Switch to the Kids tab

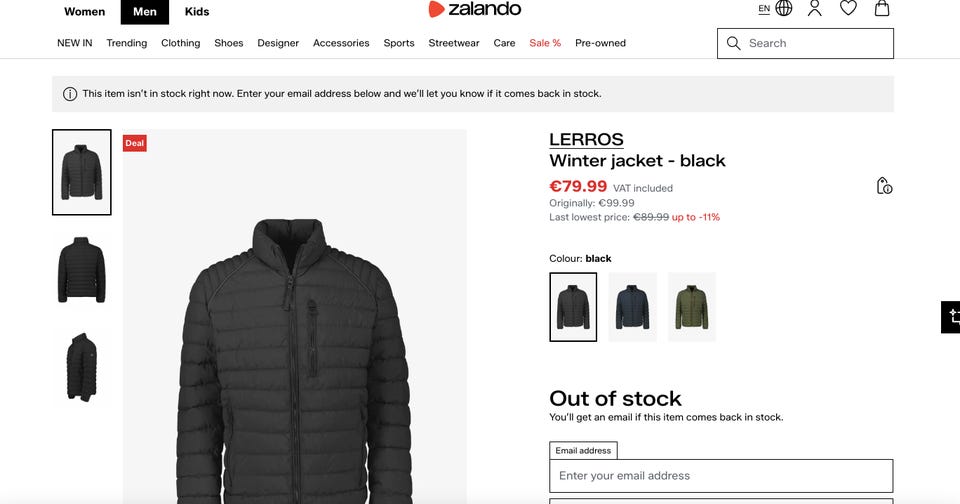click(197, 12)
